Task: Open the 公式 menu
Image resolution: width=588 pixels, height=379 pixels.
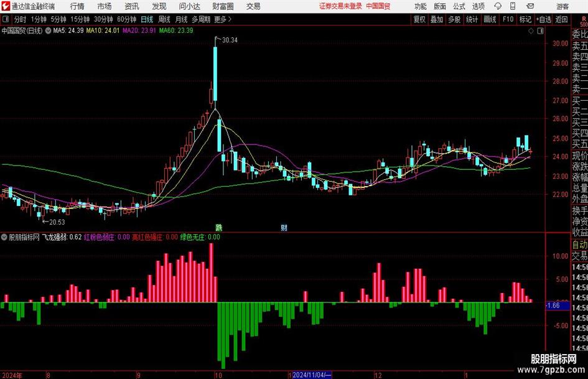Action: tap(459, 6)
